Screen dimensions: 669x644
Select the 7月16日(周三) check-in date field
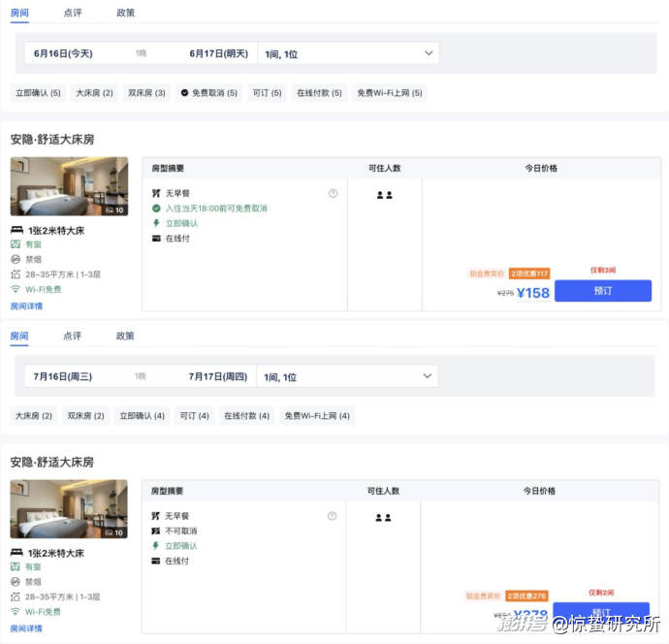tap(63, 376)
